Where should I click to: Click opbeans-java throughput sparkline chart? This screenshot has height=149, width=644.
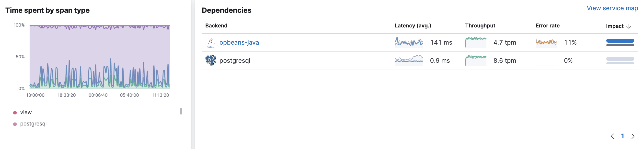(x=476, y=43)
